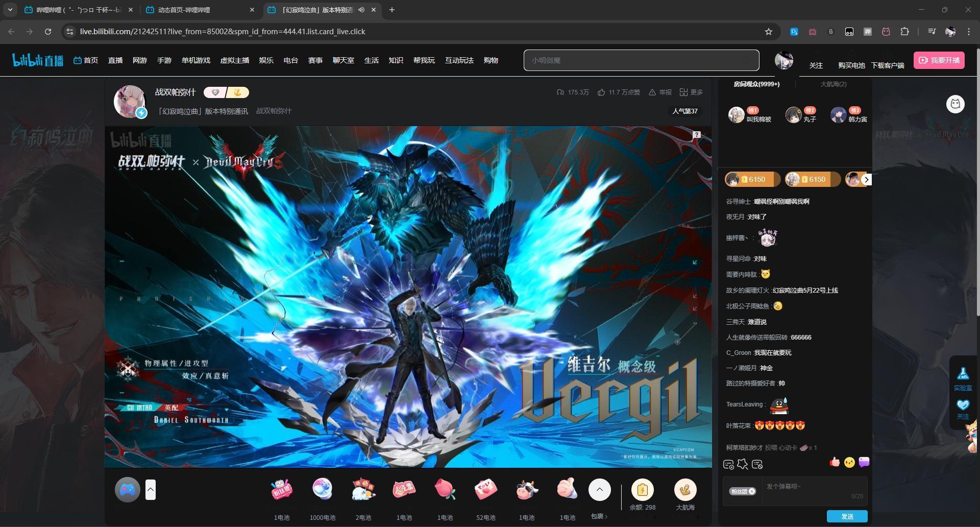This screenshot has width=980, height=527.
Task: Click the purple chat bubble icon
Action: (864, 462)
